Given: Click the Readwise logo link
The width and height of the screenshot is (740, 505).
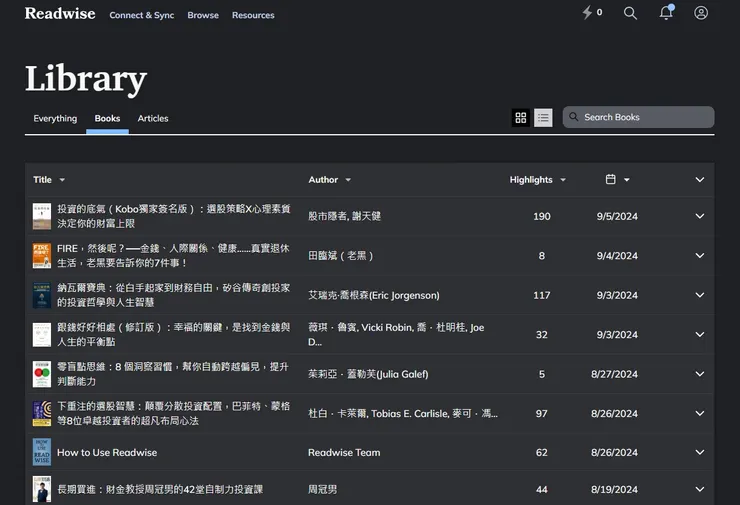Looking at the screenshot, I should click(60, 14).
